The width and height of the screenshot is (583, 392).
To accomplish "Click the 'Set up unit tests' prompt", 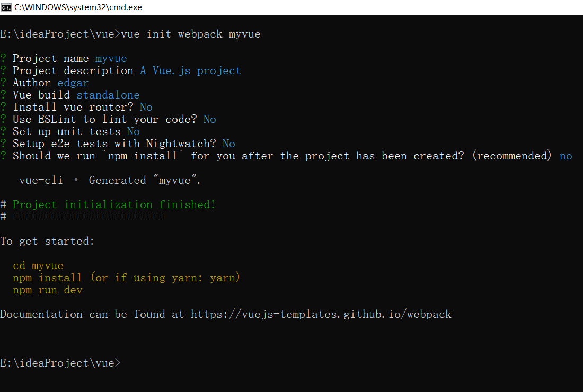I will [x=67, y=131].
